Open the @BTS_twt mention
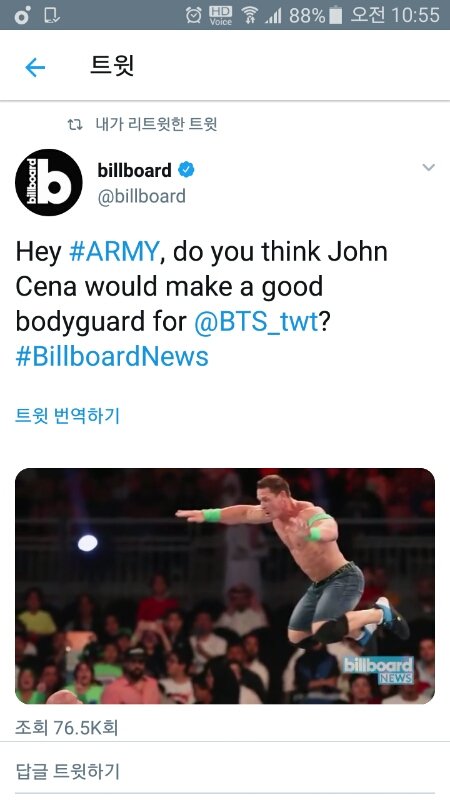 point(256,321)
